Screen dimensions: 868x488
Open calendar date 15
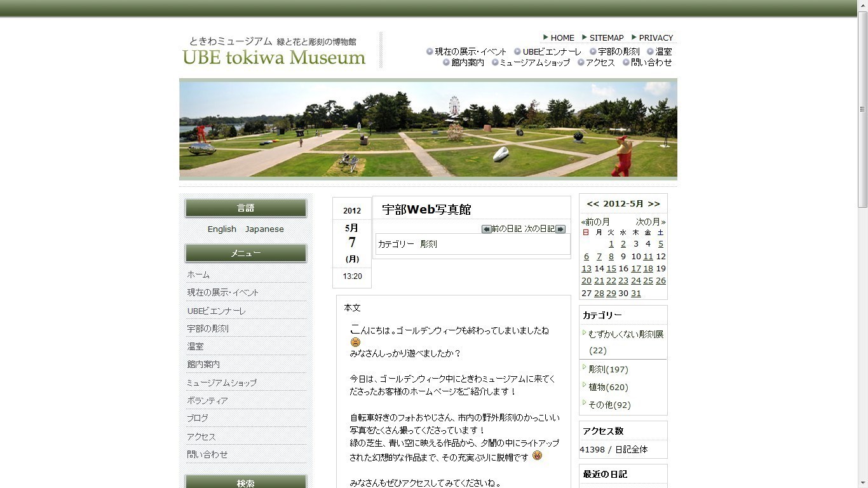[611, 269]
